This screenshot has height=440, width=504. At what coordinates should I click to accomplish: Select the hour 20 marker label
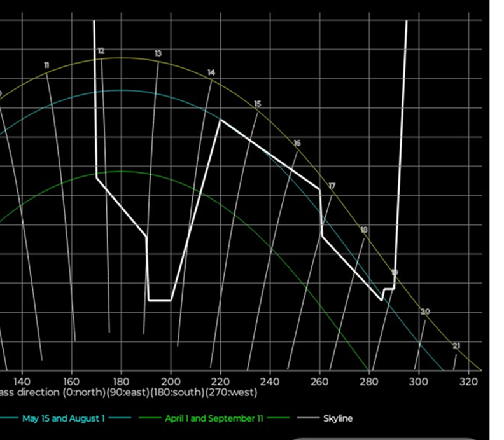[425, 312]
